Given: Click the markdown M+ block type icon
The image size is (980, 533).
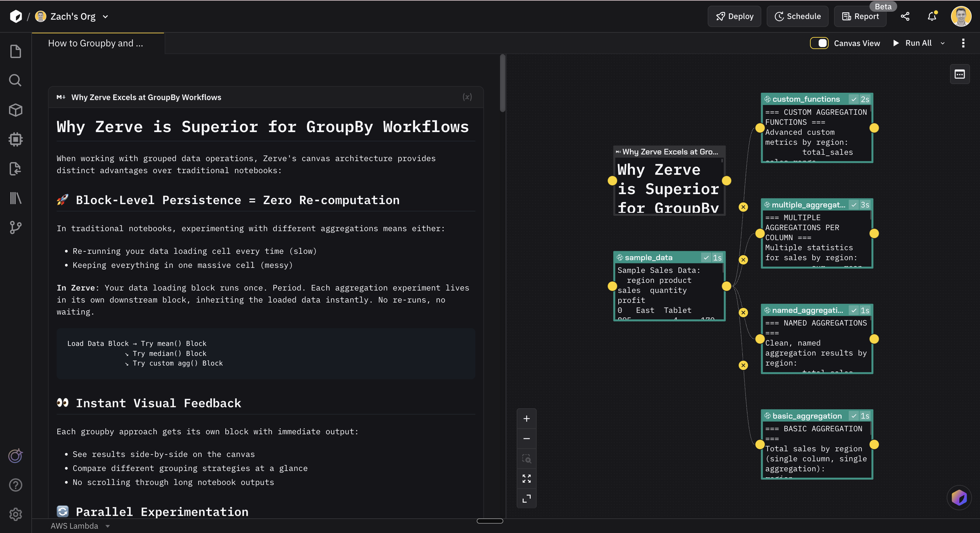Looking at the screenshot, I should tap(61, 97).
